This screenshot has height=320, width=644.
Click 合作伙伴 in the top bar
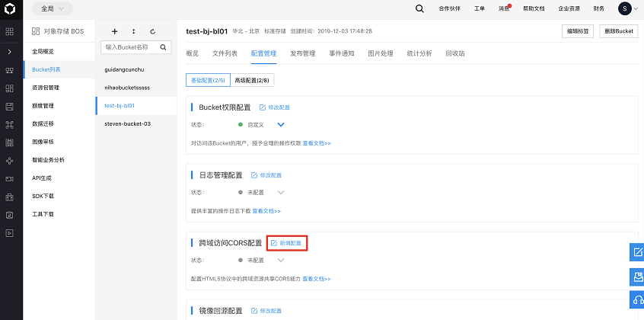coord(449,8)
